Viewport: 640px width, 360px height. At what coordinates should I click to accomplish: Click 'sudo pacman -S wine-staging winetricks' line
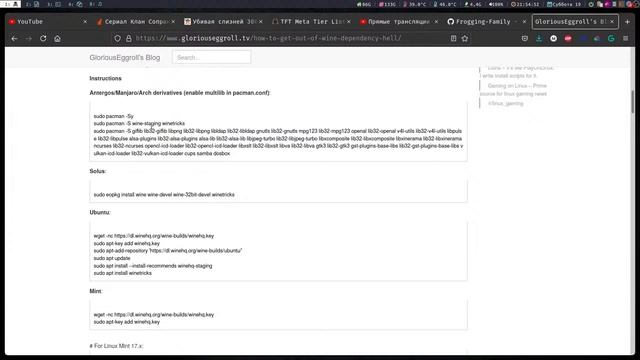(139, 124)
